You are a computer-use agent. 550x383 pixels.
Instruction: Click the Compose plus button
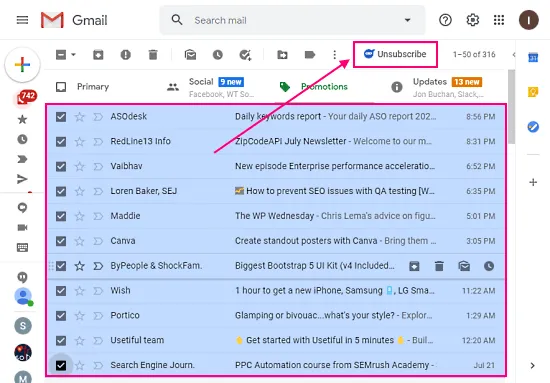22,65
